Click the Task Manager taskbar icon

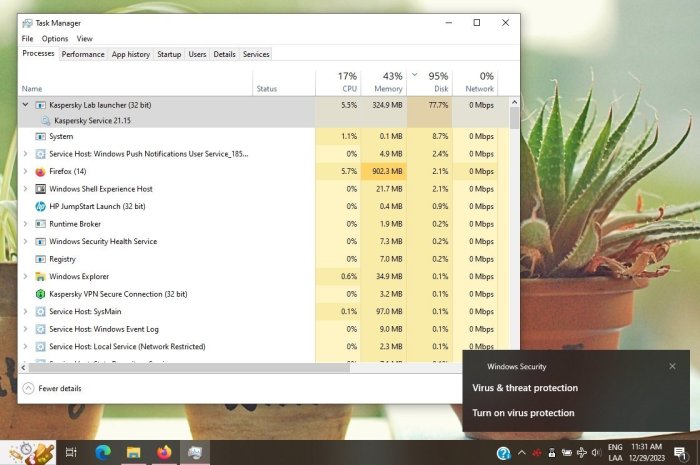coord(195,453)
